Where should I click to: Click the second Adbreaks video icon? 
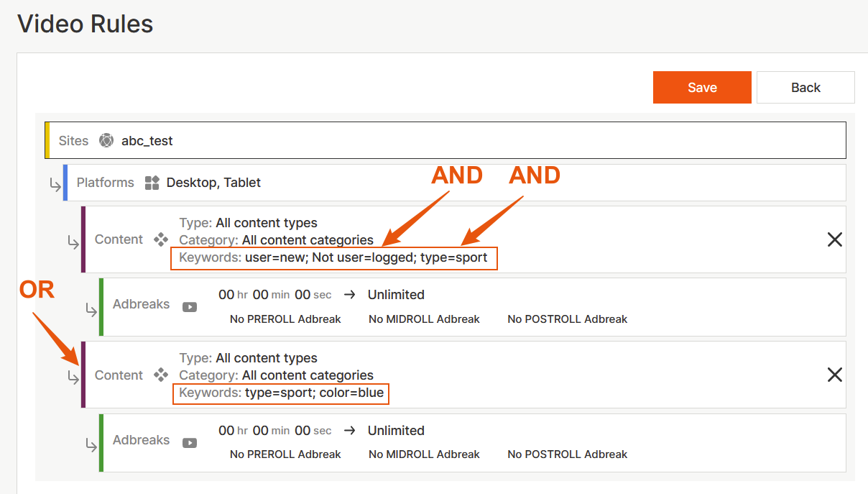click(x=190, y=443)
